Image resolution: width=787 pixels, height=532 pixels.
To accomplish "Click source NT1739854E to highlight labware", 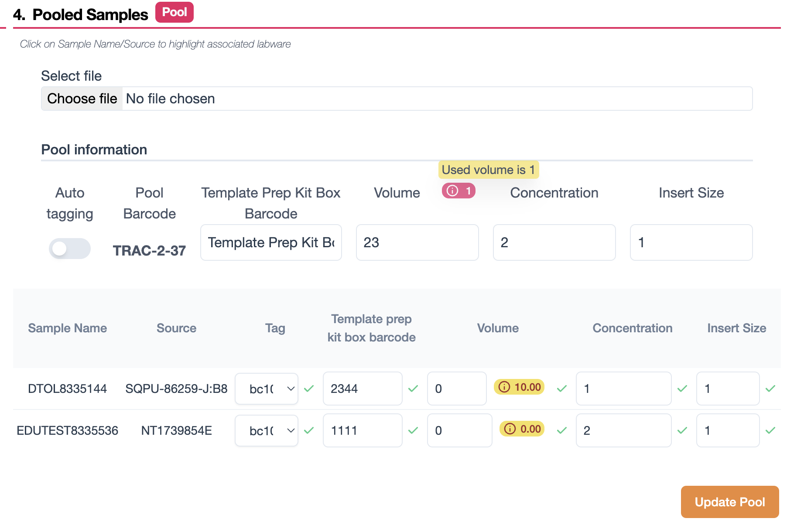I will (x=176, y=430).
